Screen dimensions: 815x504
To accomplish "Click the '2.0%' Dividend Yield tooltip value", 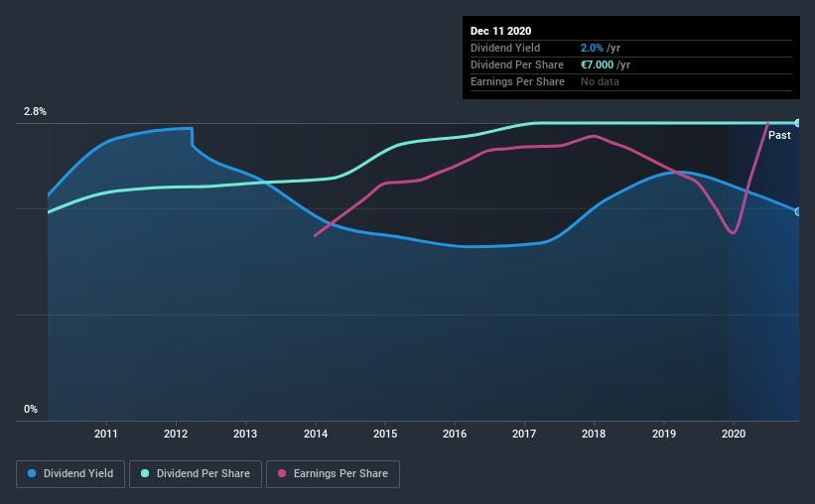I will (592, 48).
